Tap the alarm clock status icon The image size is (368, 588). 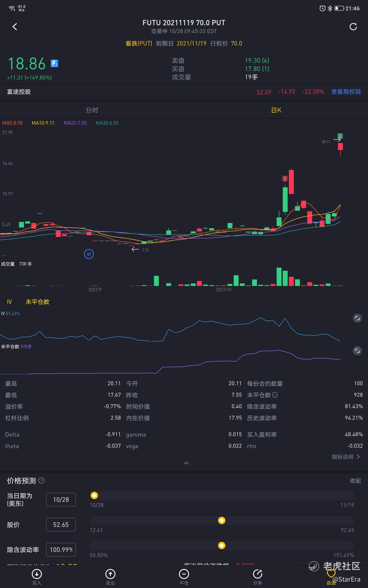pos(322,8)
